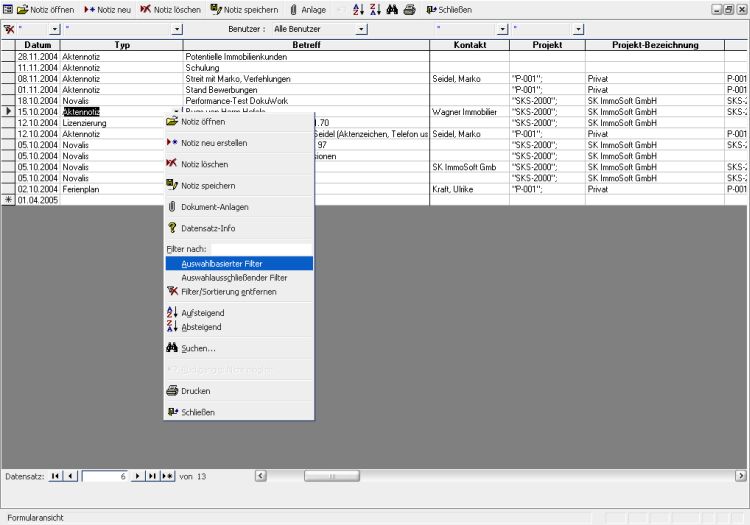Click 'Notiz speichern' in the toolbar
Viewport: 750px width, 525px height.
pos(244,9)
